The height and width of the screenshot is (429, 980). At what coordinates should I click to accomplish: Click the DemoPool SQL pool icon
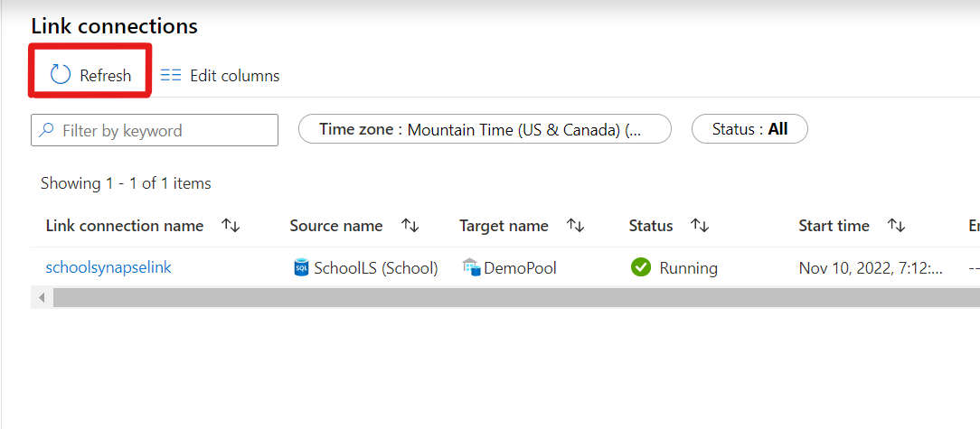pyautogui.click(x=470, y=267)
